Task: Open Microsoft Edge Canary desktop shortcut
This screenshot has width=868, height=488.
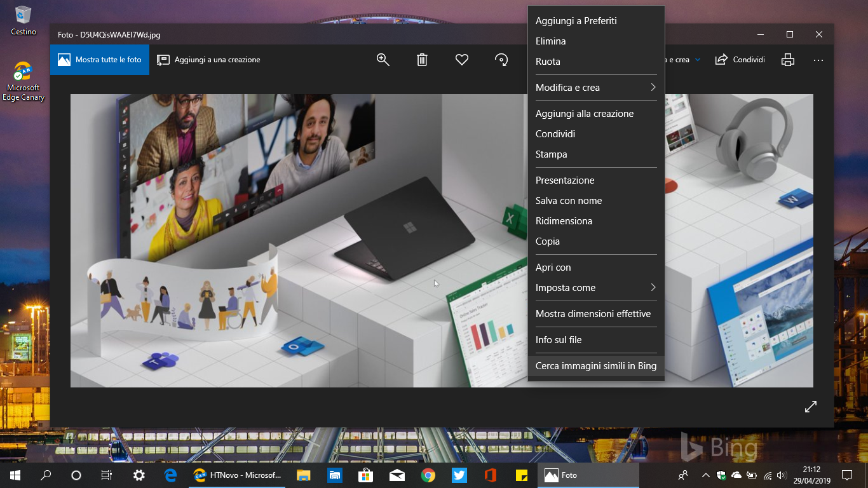Action: point(24,81)
